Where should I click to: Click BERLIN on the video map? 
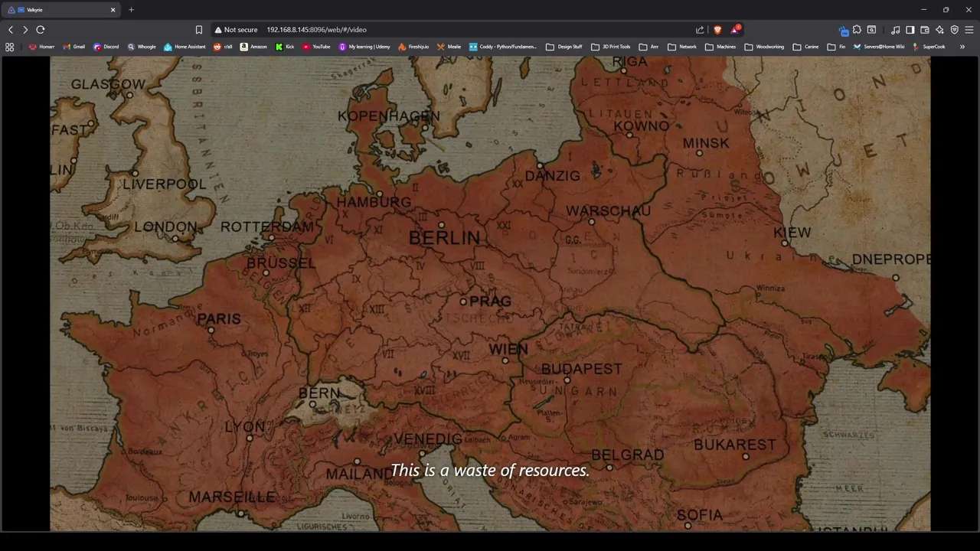coord(444,238)
